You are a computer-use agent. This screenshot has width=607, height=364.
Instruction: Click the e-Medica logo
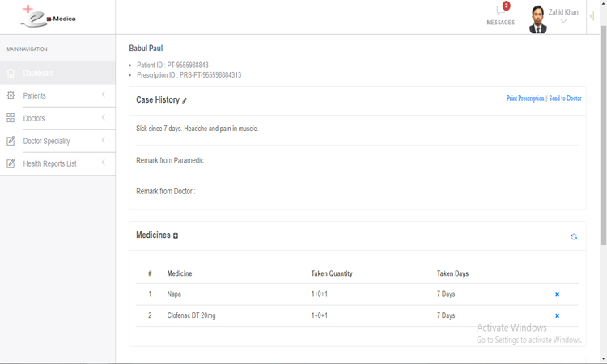point(48,16)
